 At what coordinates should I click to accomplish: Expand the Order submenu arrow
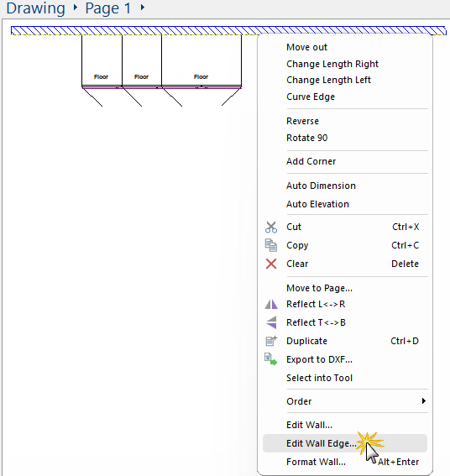tap(424, 401)
